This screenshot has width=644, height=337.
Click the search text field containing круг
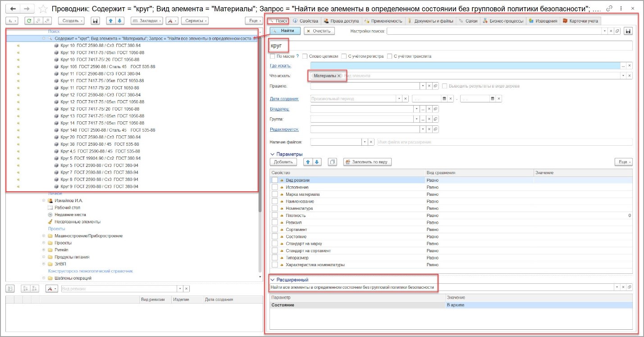[451, 46]
